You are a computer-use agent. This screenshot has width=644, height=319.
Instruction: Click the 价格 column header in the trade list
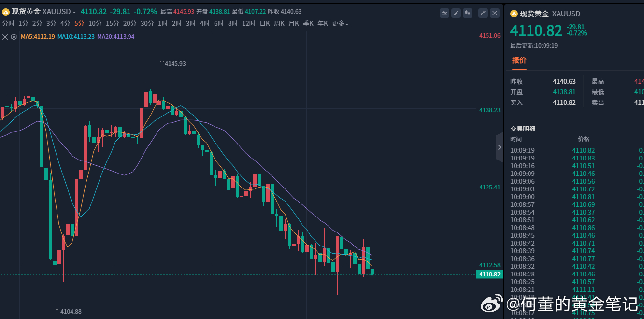(x=584, y=139)
